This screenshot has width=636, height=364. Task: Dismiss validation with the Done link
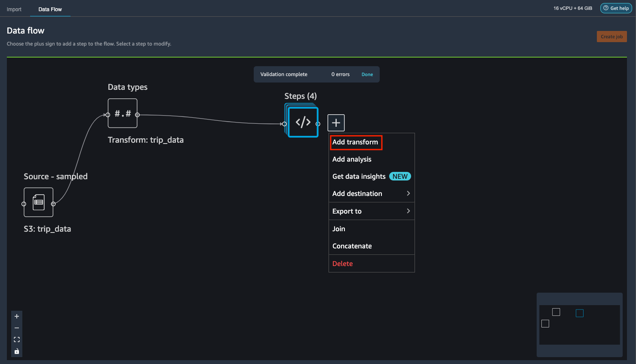367,74
